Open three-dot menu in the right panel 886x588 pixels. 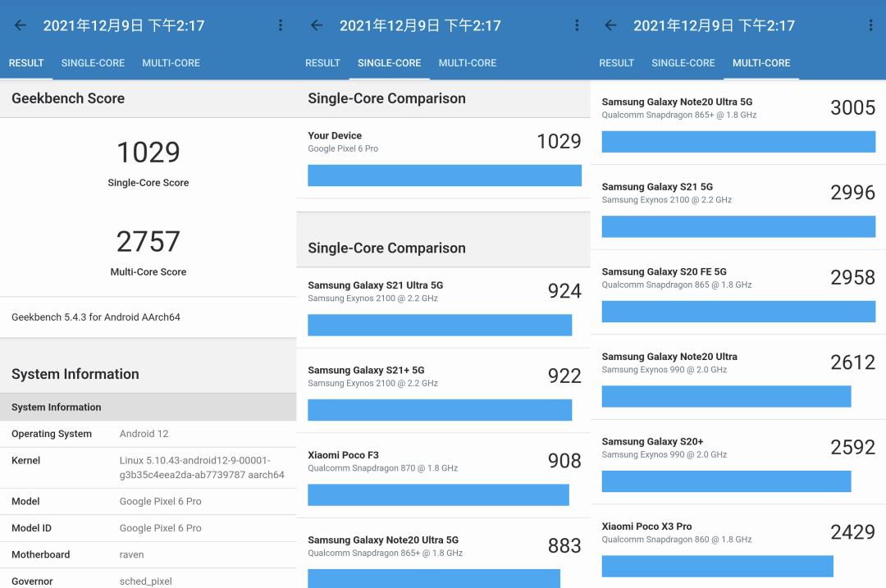[870, 25]
